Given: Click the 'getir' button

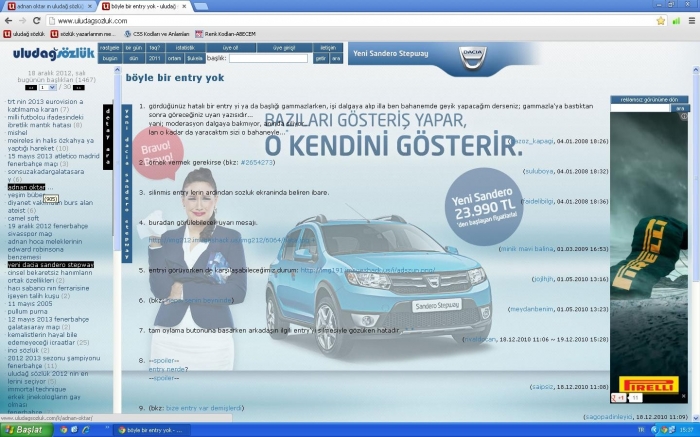Looking at the screenshot, I should pyautogui.click(x=321, y=58).
